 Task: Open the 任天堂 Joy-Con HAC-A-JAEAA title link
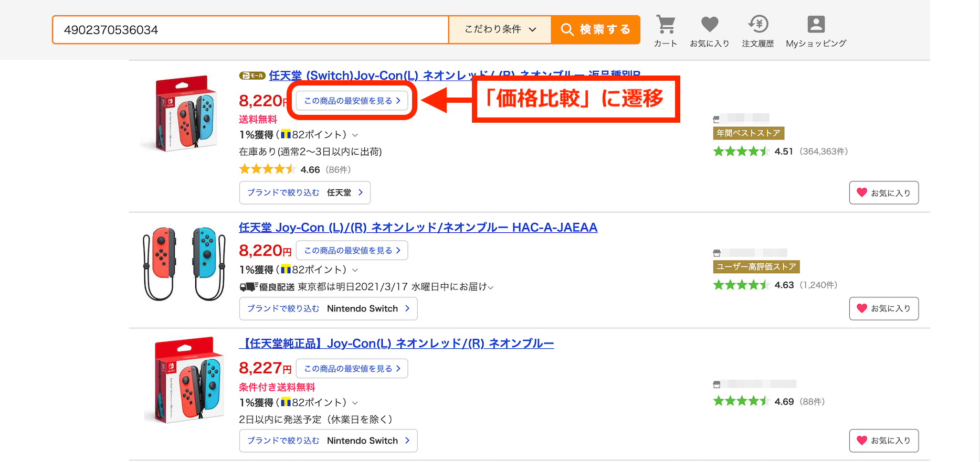pyautogui.click(x=418, y=228)
